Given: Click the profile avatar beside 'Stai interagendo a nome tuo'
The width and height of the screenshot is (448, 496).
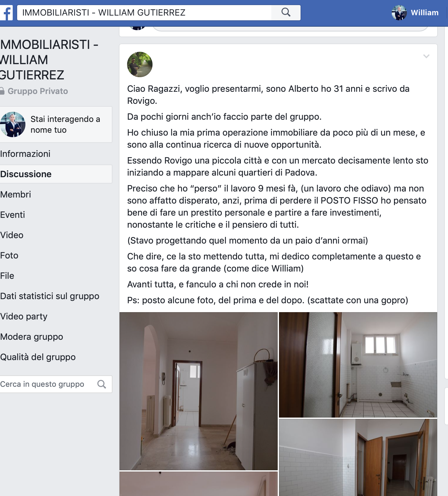Looking at the screenshot, I should pyautogui.click(x=12, y=124).
